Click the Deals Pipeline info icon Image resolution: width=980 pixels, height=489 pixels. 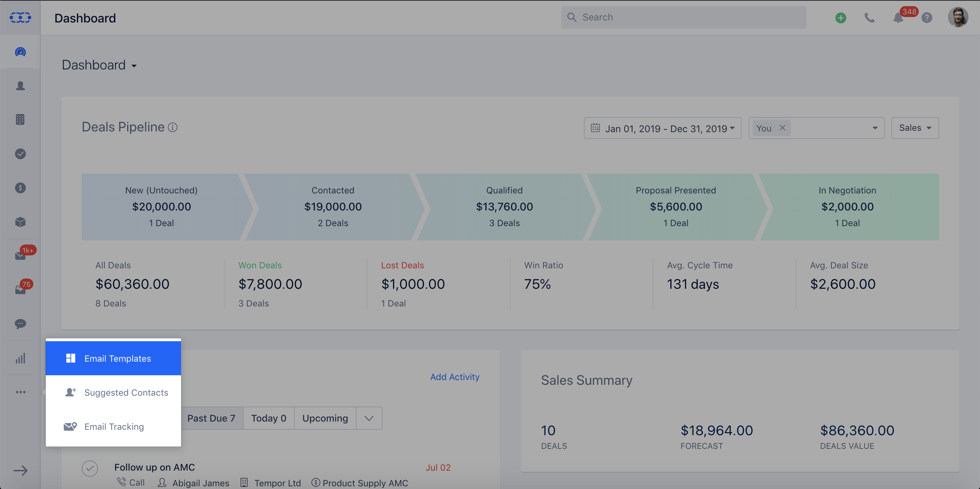(x=173, y=128)
